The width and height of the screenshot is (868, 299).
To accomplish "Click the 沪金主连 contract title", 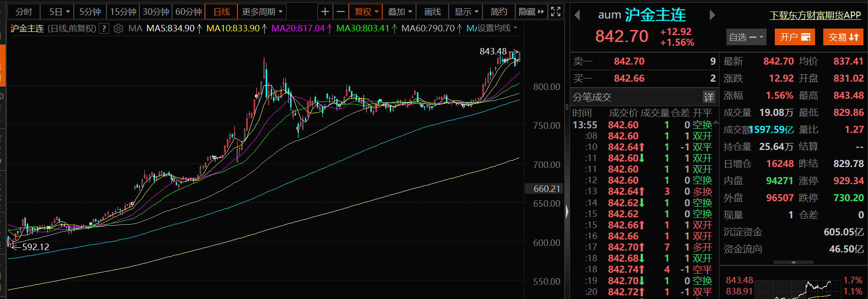I will click(x=655, y=15).
